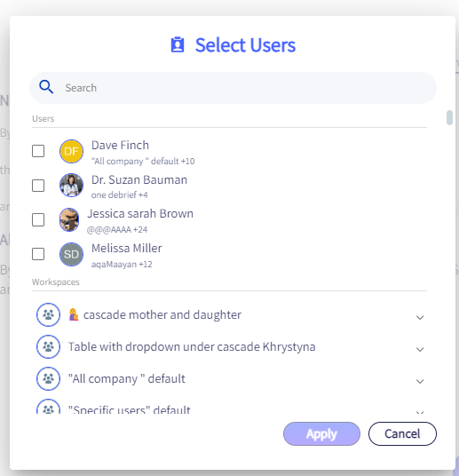This screenshot has height=476, width=459.
Task: Click "All company" default workspace group icon
Action: coord(48,379)
